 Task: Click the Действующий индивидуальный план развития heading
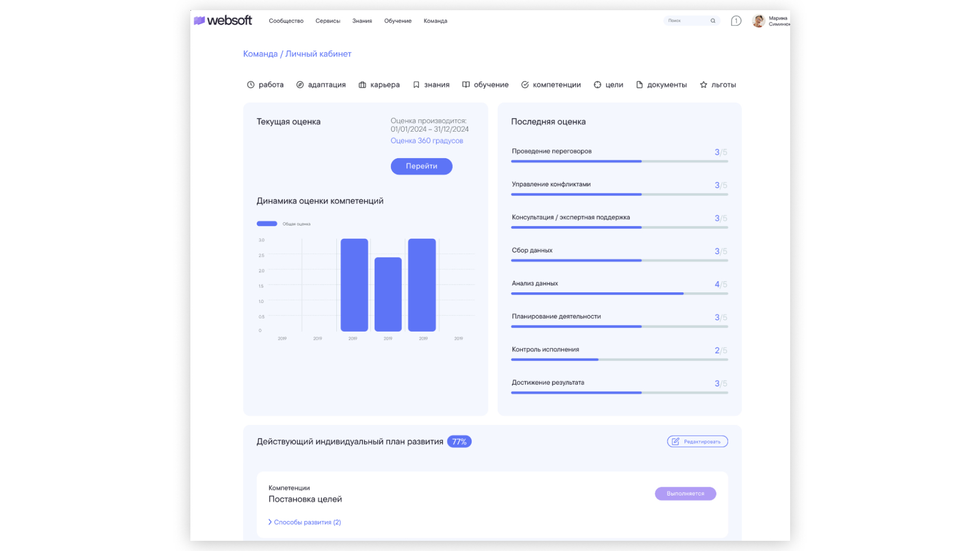pos(350,442)
